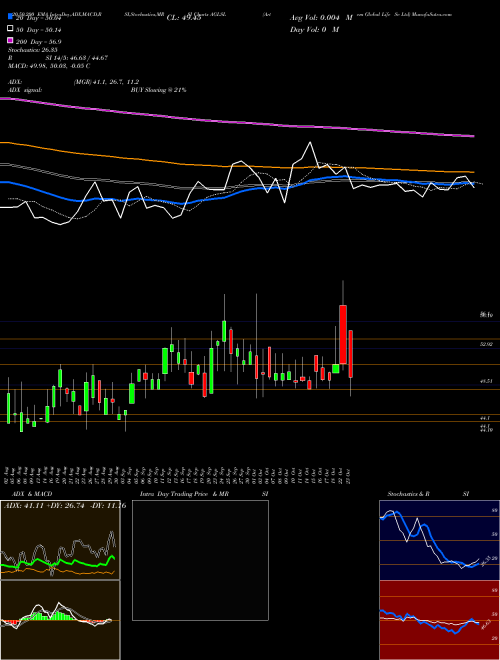This screenshot has width=500, height=660.
Task: Click the 'BUY Slowing @ 21%' ADX signal text
Action: tap(159, 90)
